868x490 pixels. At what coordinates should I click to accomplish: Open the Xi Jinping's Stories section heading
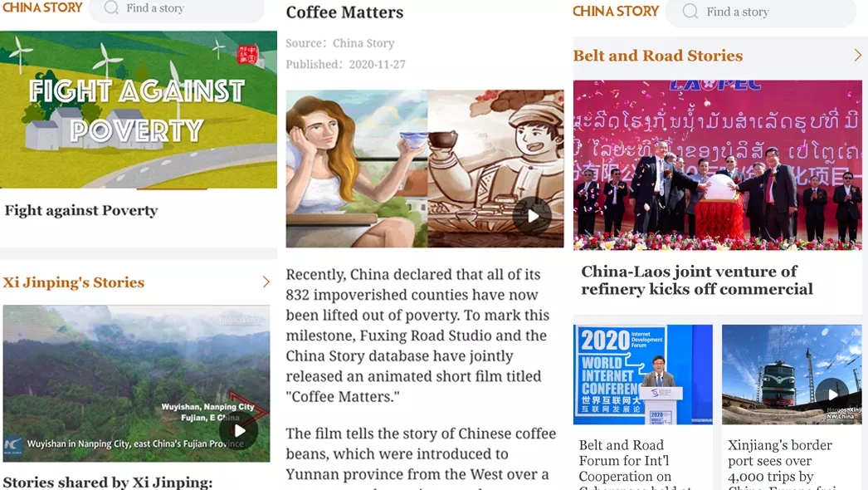pyautogui.click(x=74, y=282)
